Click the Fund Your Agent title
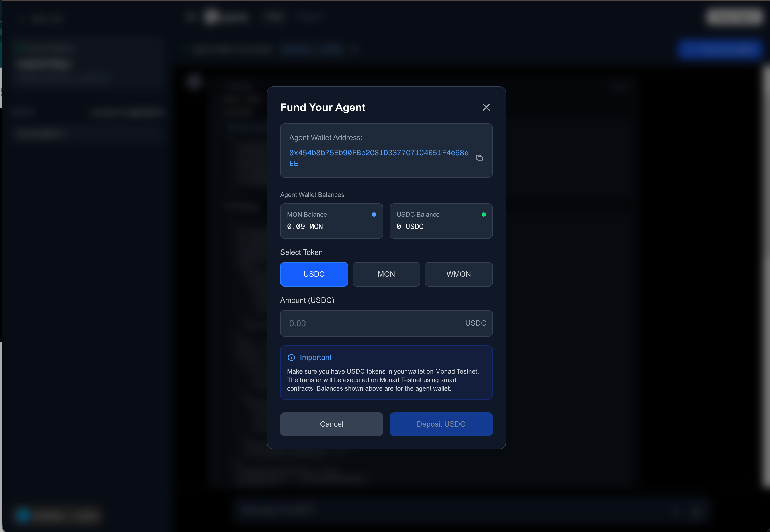 [x=323, y=107]
